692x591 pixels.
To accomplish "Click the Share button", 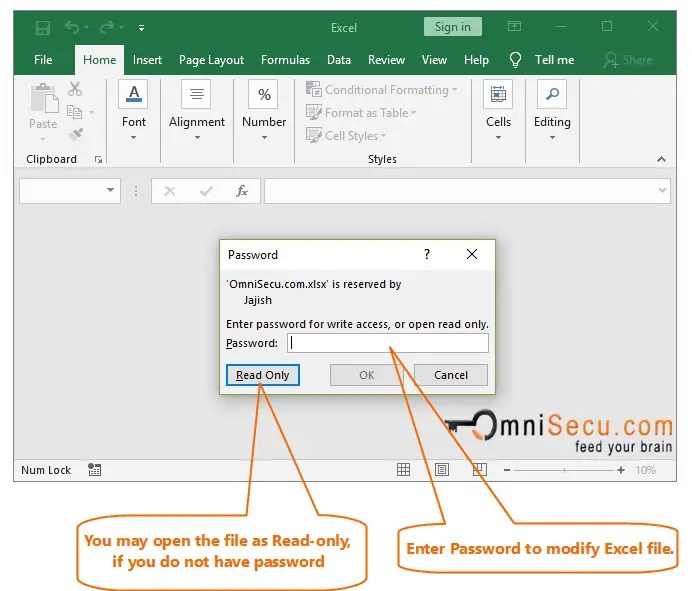I will (628, 60).
